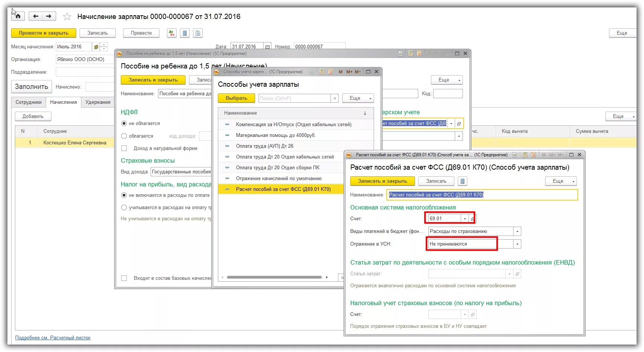Click the Поиск (Ctrl+F) search field
644x352 pixels.
294,98
